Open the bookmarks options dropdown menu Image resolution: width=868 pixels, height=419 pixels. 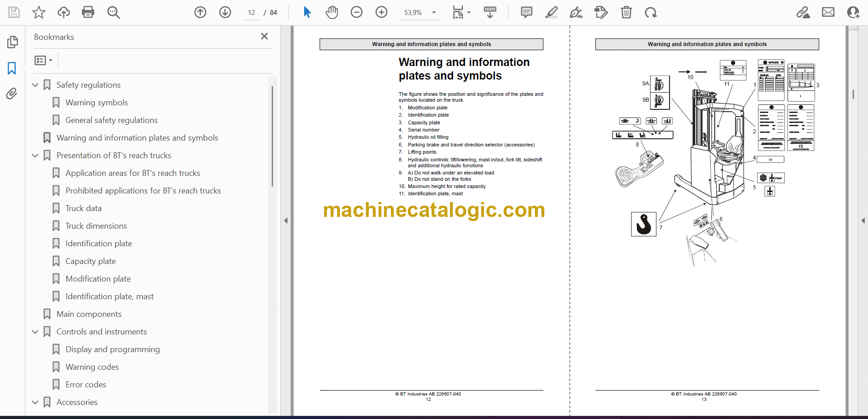pos(43,60)
